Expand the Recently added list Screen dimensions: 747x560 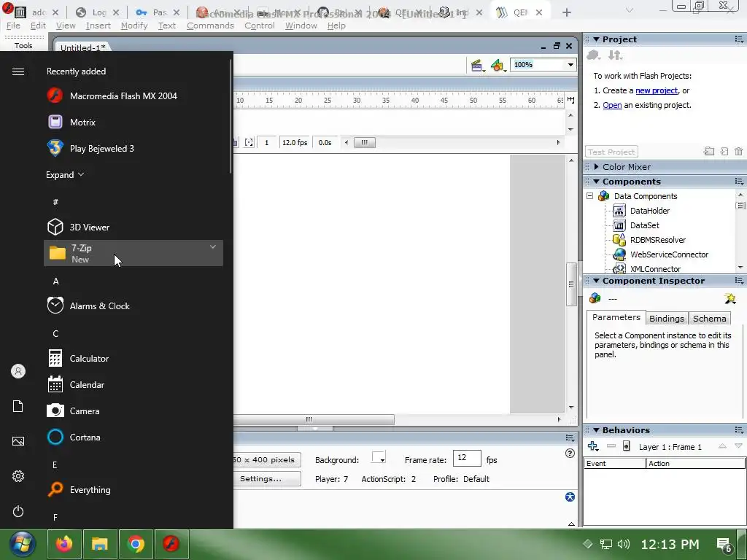click(x=65, y=175)
